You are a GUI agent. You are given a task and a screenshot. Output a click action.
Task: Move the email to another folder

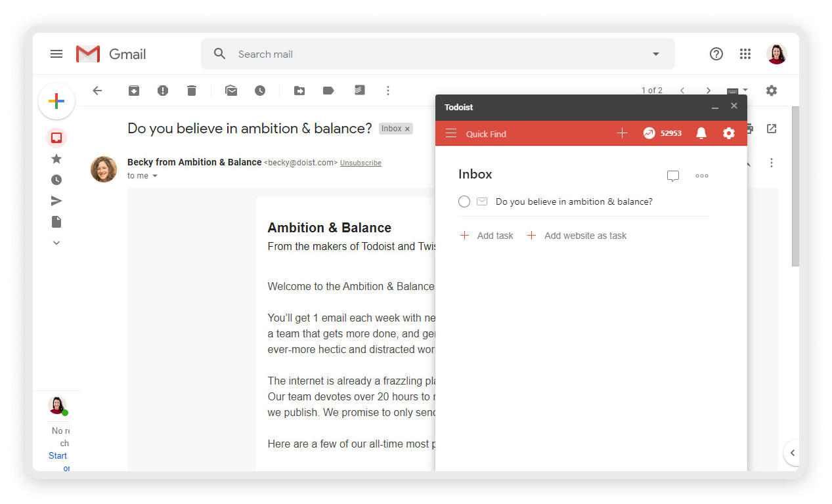tap(299, 91)
